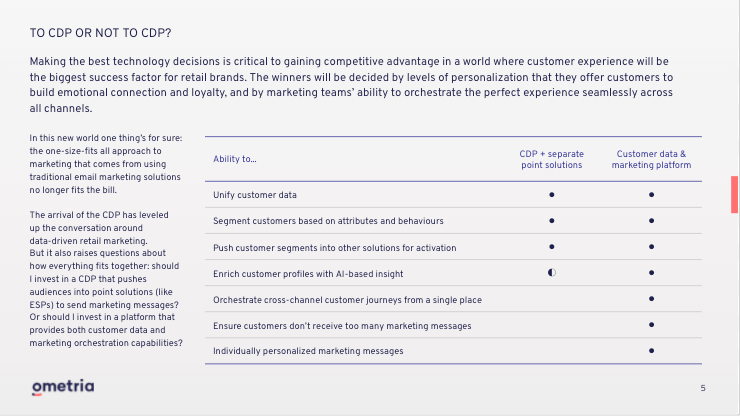Image resolution: width=740 pixels, height=416 pixels.
Task: Click intro paragraph 'Making the best technology decisions'
Action: tap(351, 85)
